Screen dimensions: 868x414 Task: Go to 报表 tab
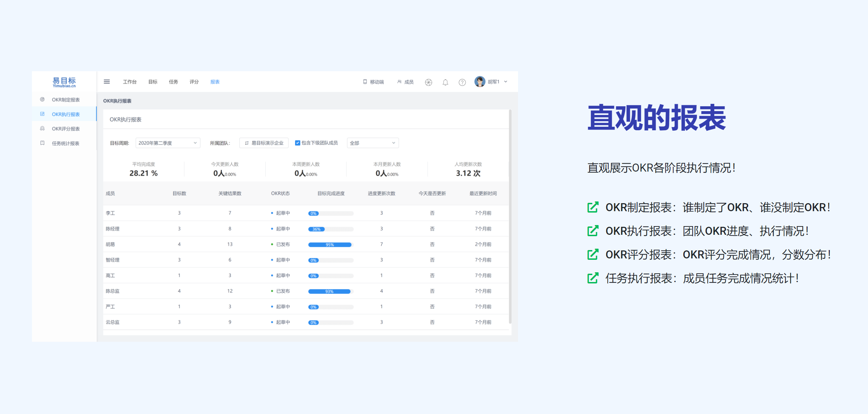pyautogui.click(x=215, y=82)
